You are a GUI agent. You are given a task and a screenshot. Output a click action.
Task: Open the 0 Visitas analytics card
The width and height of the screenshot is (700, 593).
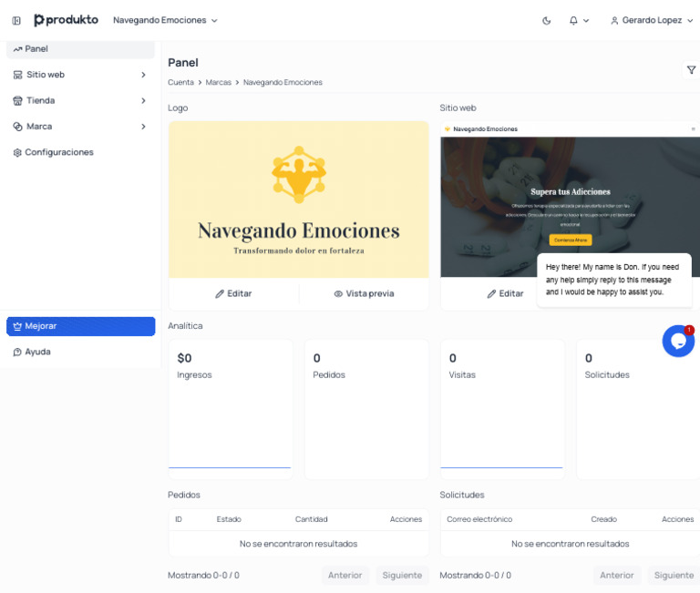coord(502,409)
